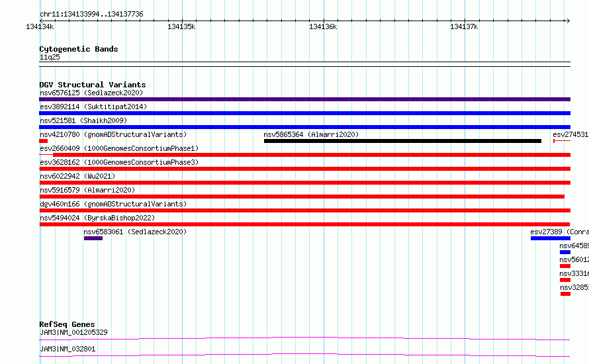
Task: Click the red bar under esv3628162
Action: click(x=304, y=169)
